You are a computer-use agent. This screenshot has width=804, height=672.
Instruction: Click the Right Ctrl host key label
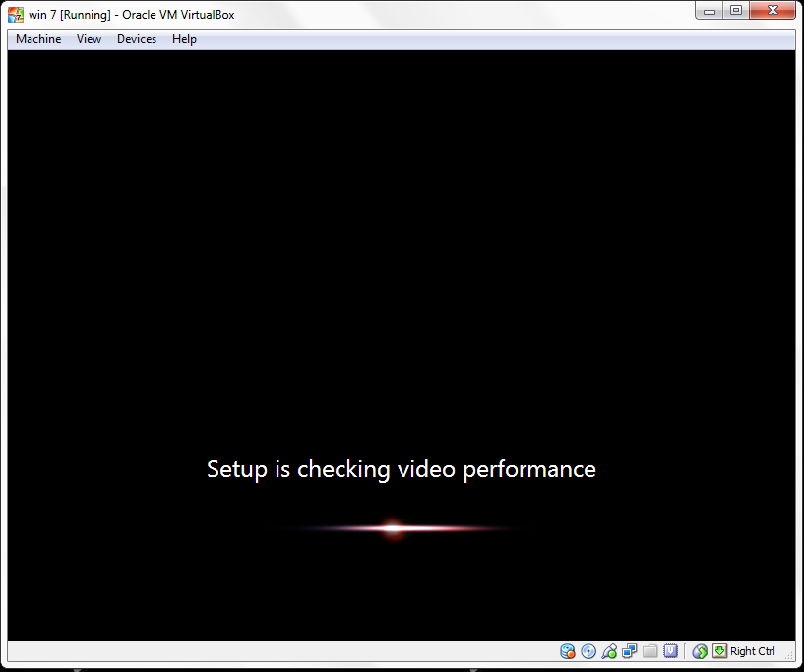[x=752, y=651]
